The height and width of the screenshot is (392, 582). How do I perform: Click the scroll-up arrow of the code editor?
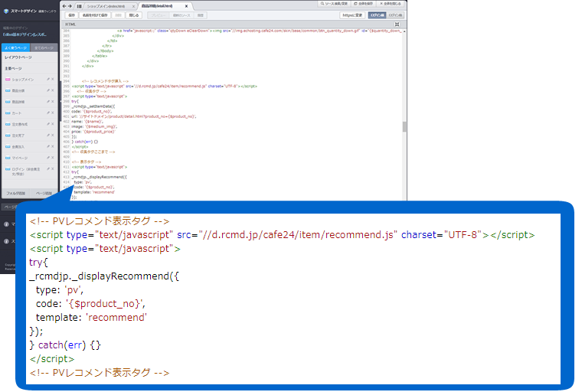coord(404,31)
